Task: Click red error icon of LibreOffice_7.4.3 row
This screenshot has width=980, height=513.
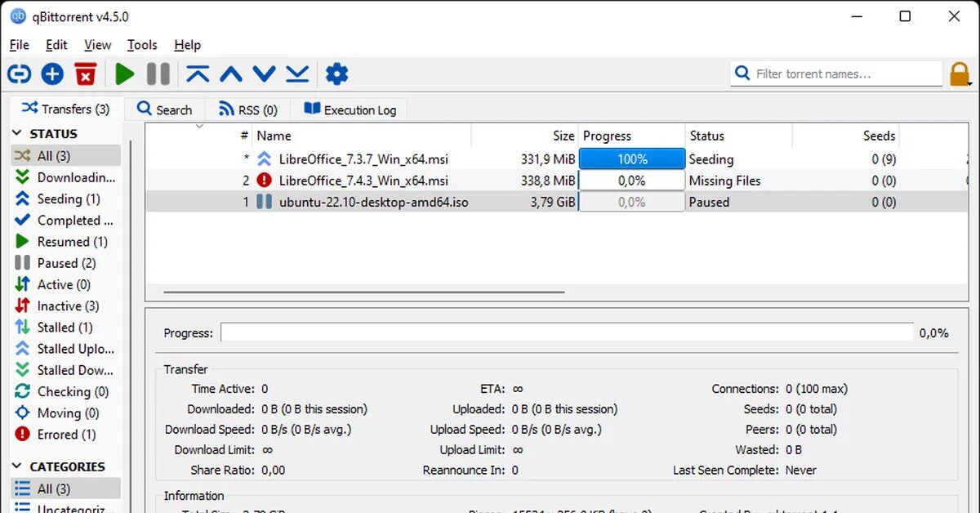Action: (264, 181)
